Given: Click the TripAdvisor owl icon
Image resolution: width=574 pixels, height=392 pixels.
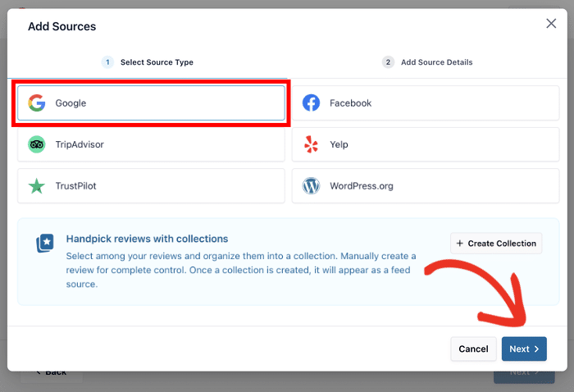Looking at the screenshot, I should click(36, 144).
